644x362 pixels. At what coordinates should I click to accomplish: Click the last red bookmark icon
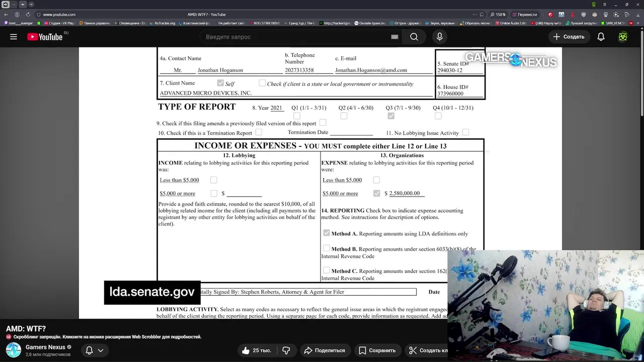click(x=631, y=23)
